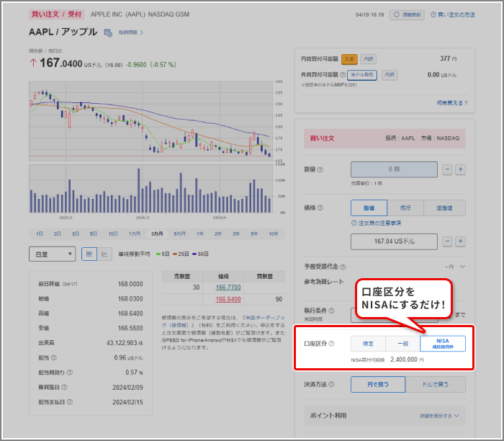Image resolution: width=504 pixels, height=441 pixels.
Task: Click the help icon beside 配当利回り
Action: 69,373
